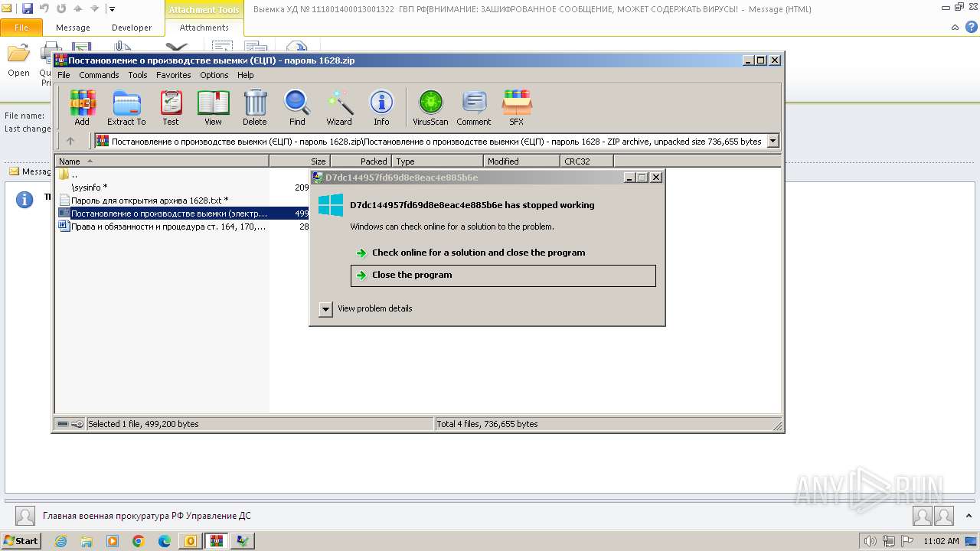Expand View problem details
Viewport: 980px width, 551px height.
pyautogui.click(x=325, y=309)
